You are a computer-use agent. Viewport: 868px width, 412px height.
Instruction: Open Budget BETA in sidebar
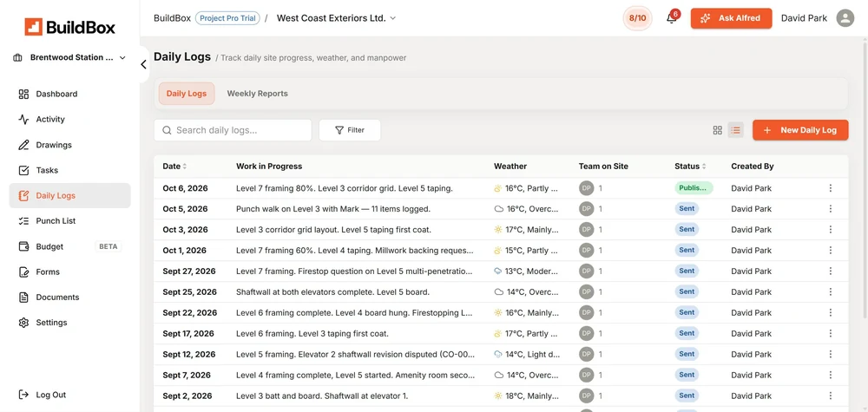click(x=69, y=246)
